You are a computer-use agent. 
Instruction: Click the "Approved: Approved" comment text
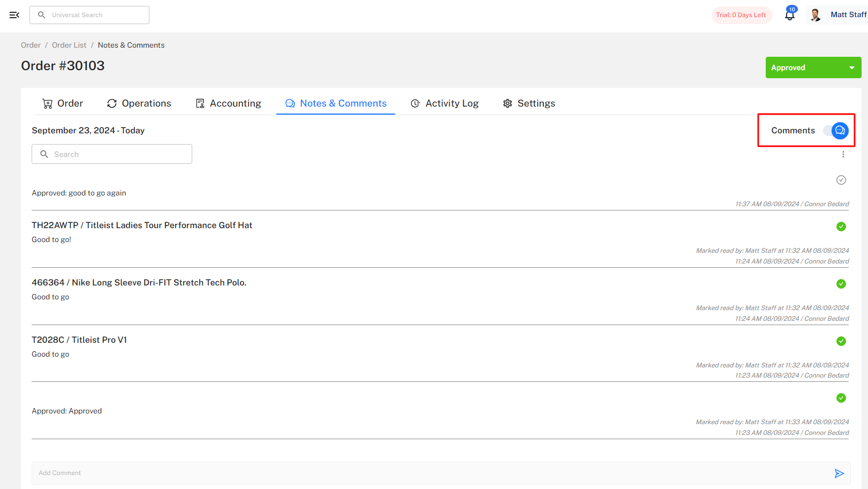click(67, 411)
